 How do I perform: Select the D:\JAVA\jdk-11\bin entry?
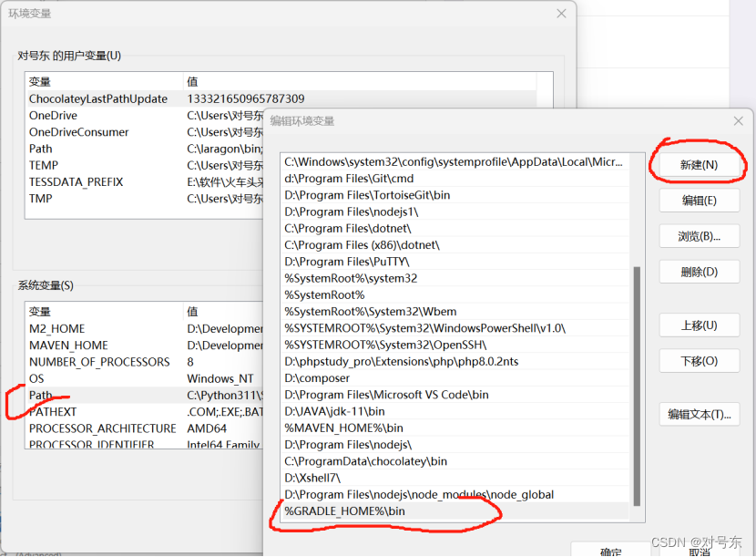(455, 412)
